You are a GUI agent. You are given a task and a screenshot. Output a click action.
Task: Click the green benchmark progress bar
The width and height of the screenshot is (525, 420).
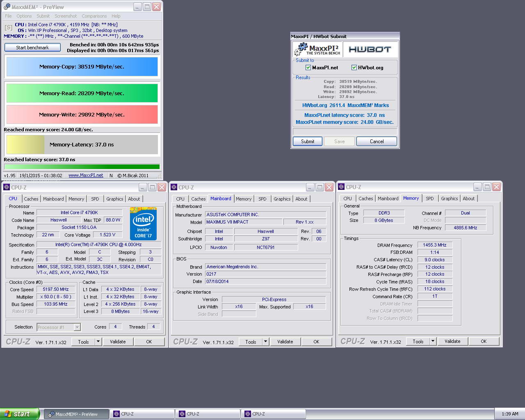[x=82, y=167]
